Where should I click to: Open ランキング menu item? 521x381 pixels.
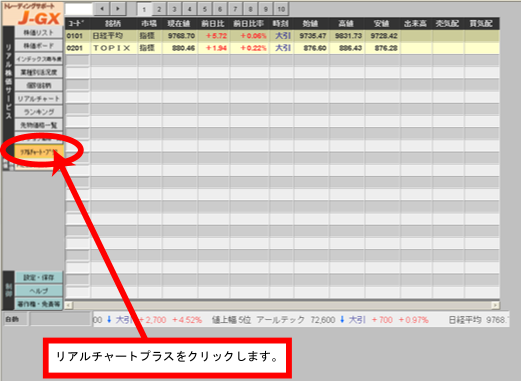[x=39, y=112]
